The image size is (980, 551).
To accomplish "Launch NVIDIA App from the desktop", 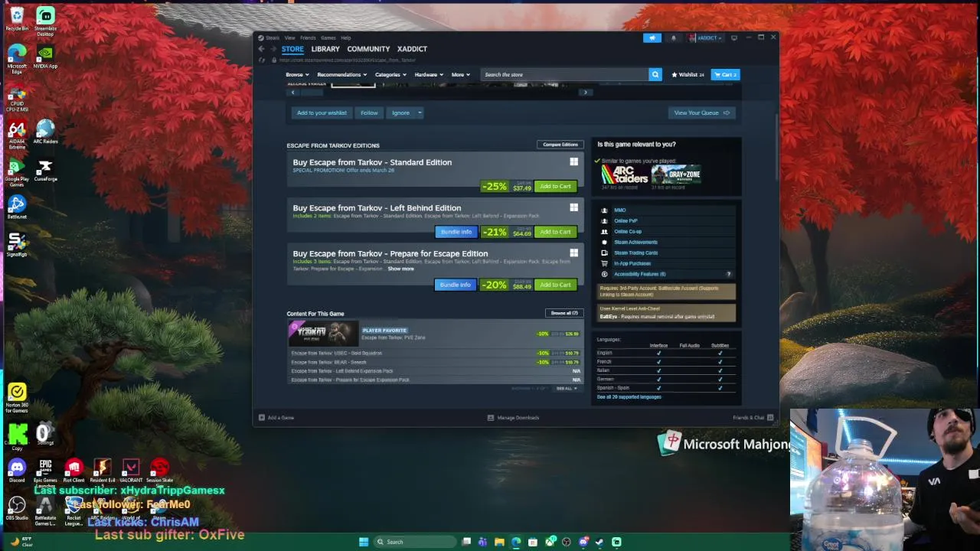I will [45, 57].
